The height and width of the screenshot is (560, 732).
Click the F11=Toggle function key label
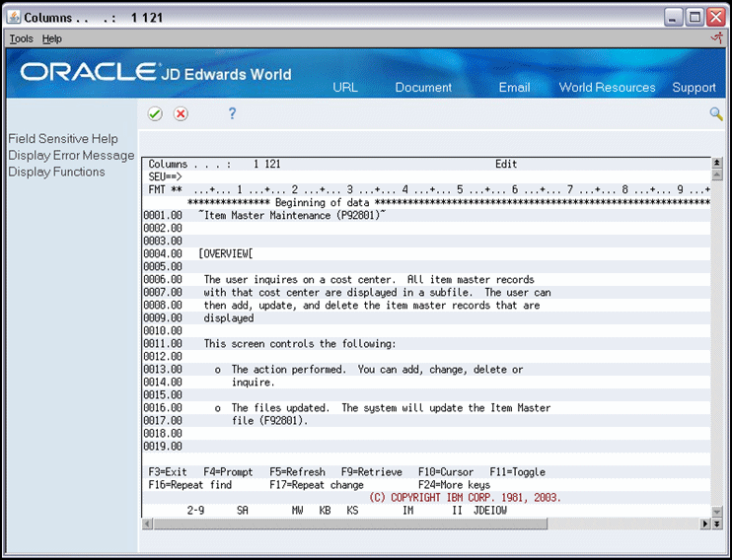tap(518, 472)
